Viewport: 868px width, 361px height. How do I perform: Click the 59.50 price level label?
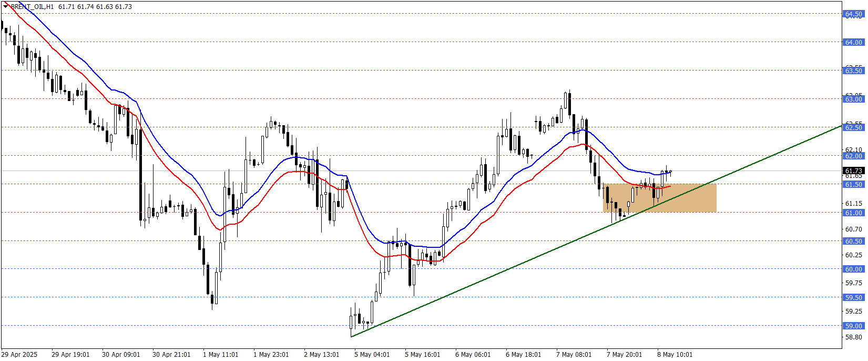click(854, 297)
